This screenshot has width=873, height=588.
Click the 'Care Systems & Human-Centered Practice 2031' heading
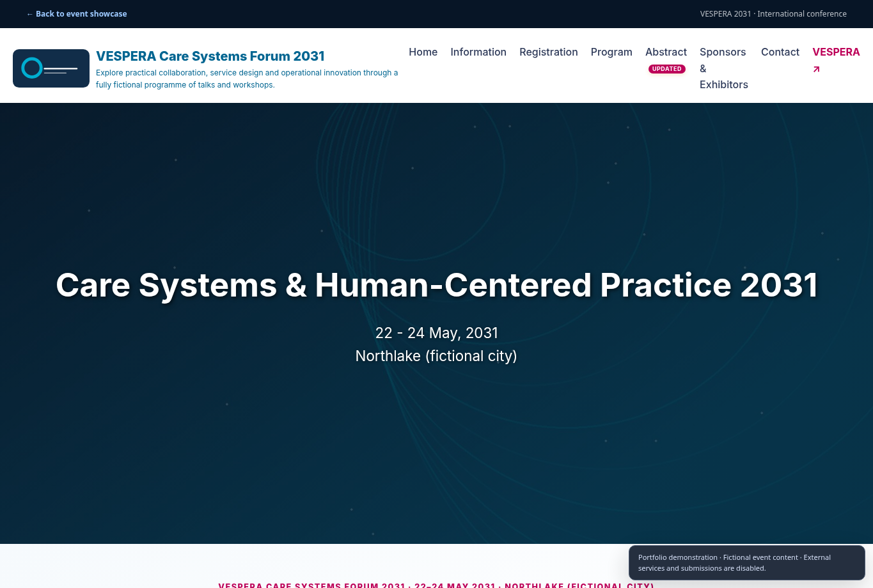(x=437, y=285)
